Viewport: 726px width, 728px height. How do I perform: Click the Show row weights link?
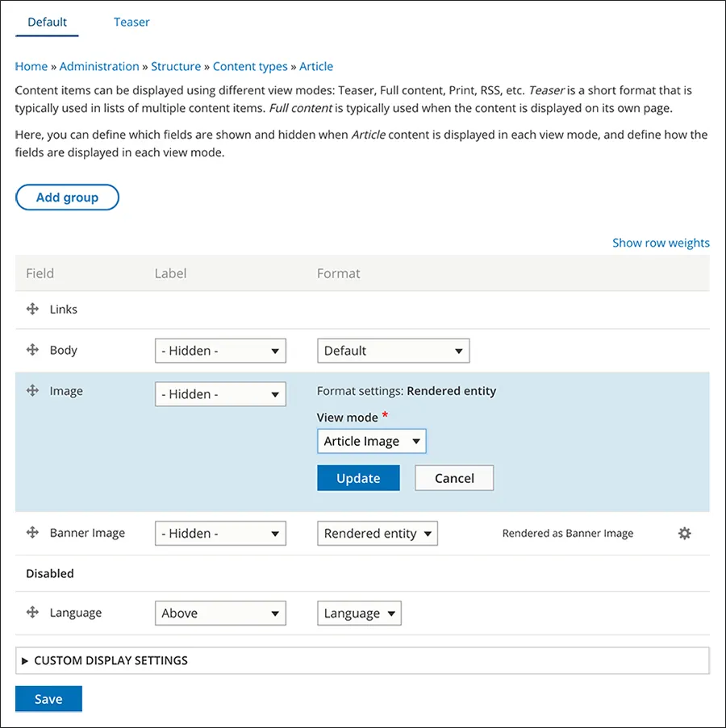[x=661, y=242]
